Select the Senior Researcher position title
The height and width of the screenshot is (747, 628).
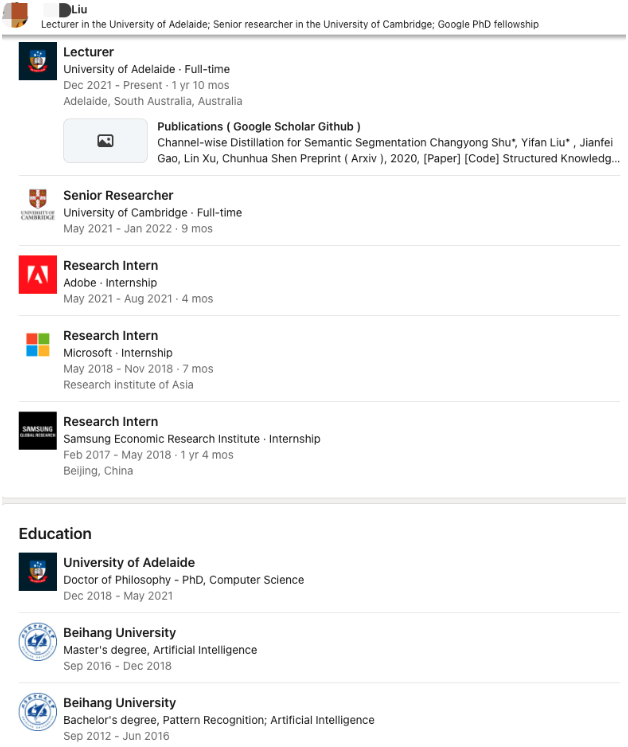tap(118, 195)
